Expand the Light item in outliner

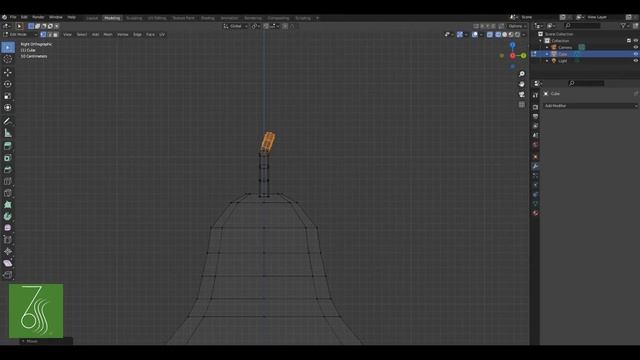547,60
